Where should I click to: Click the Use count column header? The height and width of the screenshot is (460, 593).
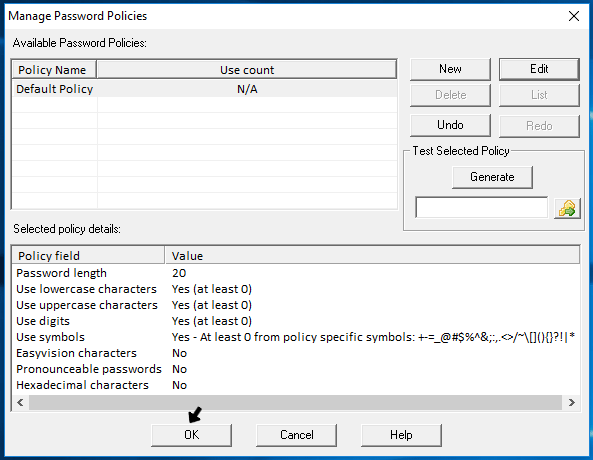247,70
